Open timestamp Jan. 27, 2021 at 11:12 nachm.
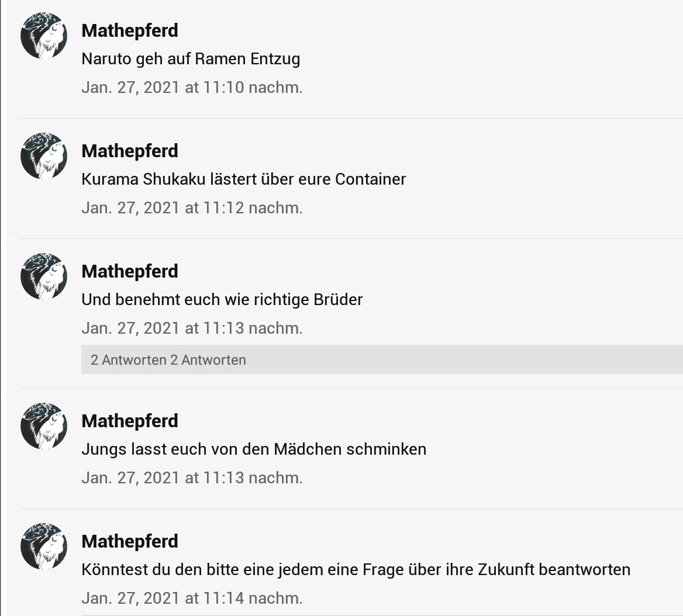Image resolution: width=683 pixels, height=616 pixels. 192,208
